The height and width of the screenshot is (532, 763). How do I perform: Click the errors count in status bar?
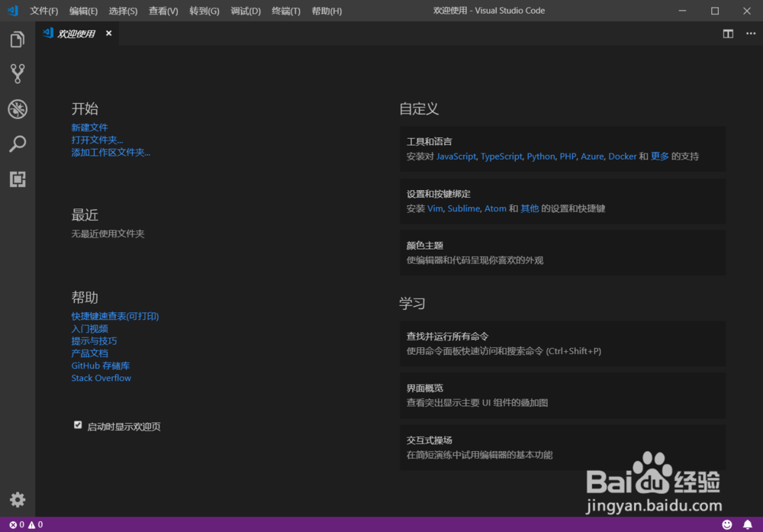click(x=17, y=524)
